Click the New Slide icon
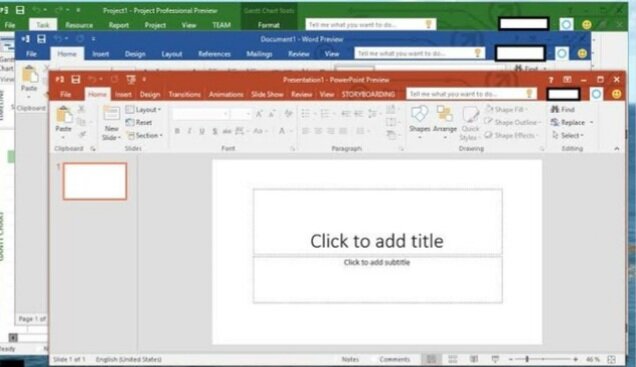Screen dimensions: 636x367 pyautogui.click(x=111, y=113)
